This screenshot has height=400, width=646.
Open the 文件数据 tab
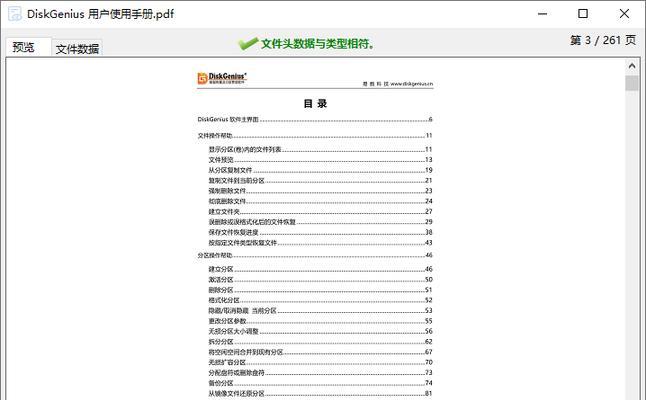click(x=77, y=49)
